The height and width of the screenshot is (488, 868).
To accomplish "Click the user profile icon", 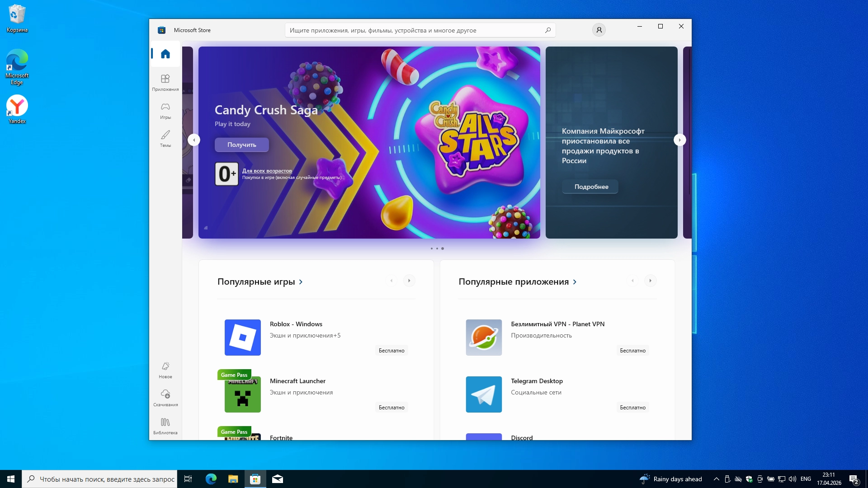I will [x=599, y=30].
